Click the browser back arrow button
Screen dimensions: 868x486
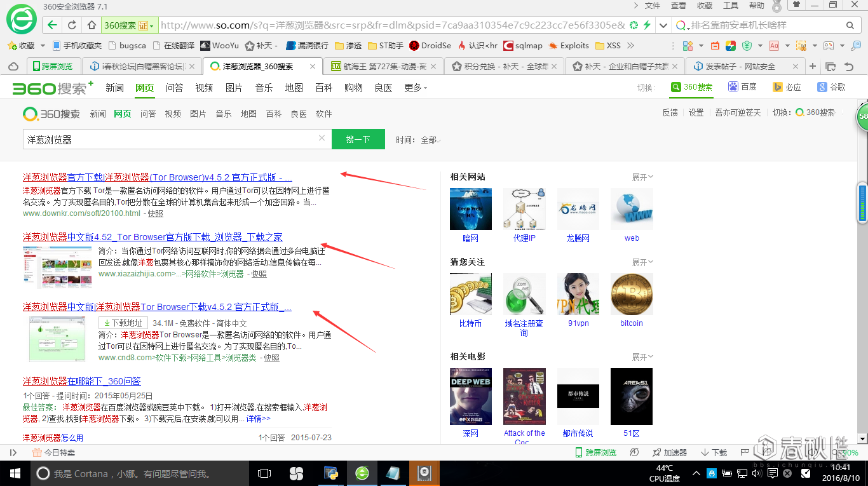click(x=53, y=25)
